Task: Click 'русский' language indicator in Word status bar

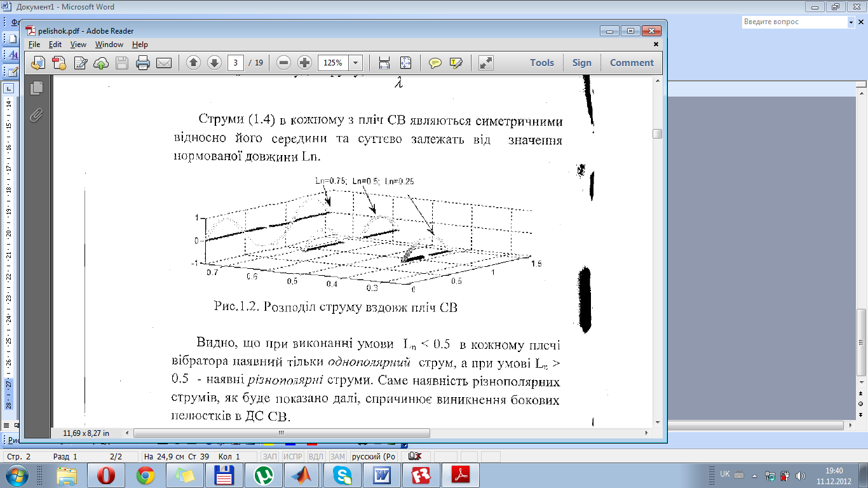Action: pyautogui.click(x=374, y=457)
